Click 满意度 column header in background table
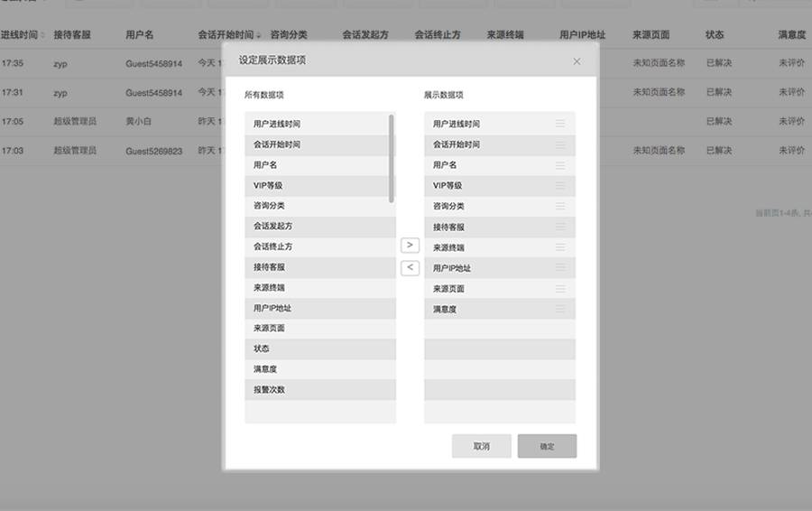Image resolution: width=812 pixels, height=511 pixels. (x=792, y=34)
